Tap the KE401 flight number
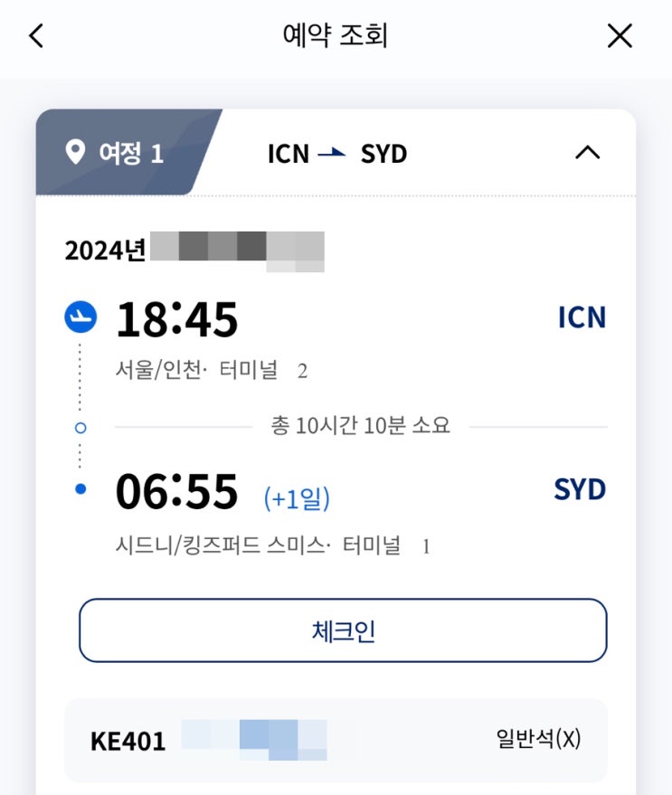 (x=128, y=742)
